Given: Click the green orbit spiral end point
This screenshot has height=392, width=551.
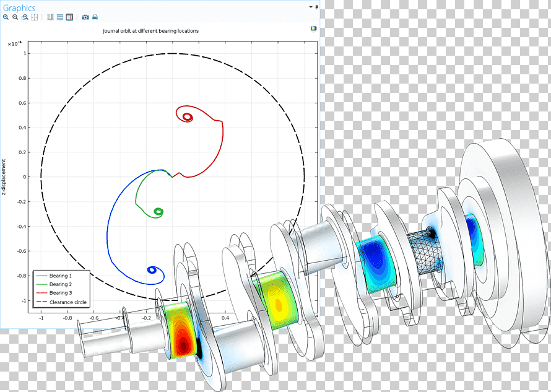Looking at the screenshot, I should pos(159,212).
